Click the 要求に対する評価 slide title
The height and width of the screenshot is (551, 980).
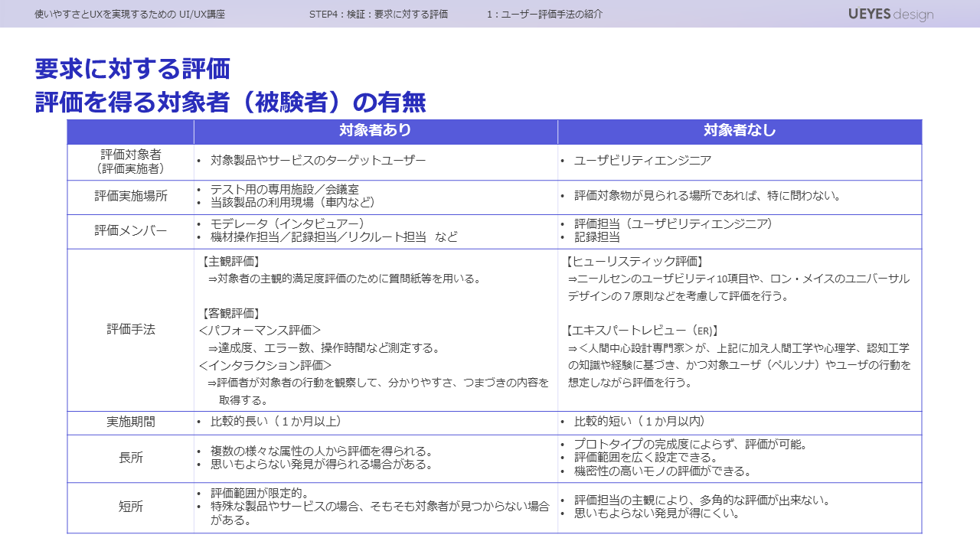click(132, 69)
